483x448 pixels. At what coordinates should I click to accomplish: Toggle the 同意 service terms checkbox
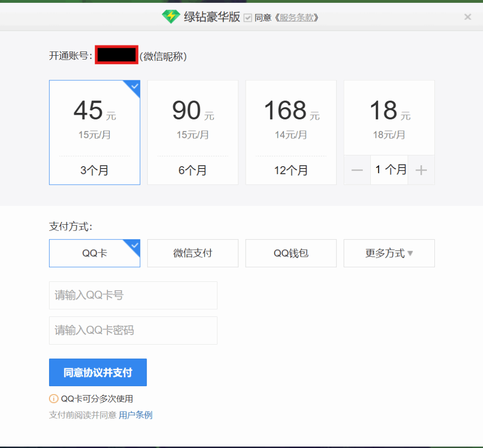(x=248, y=18)
